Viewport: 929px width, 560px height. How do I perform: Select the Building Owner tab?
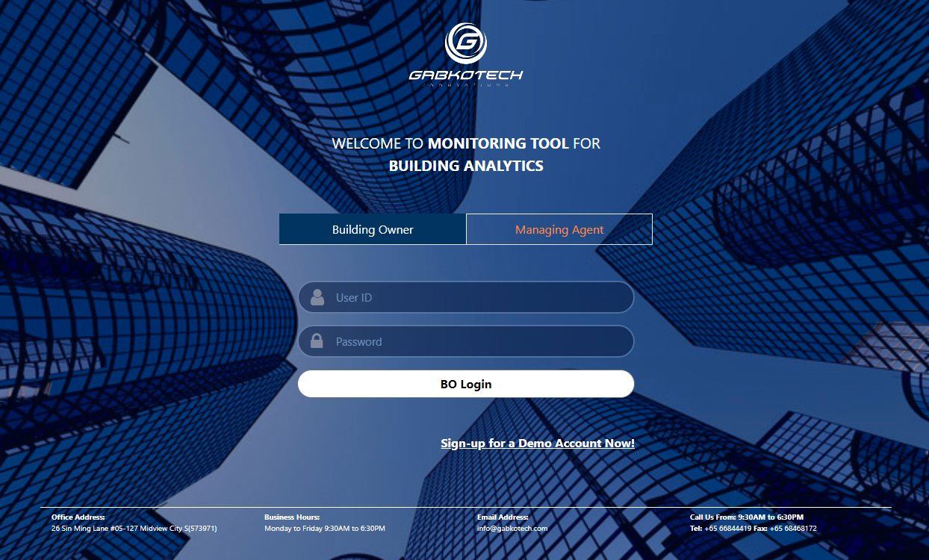(373, 229)
